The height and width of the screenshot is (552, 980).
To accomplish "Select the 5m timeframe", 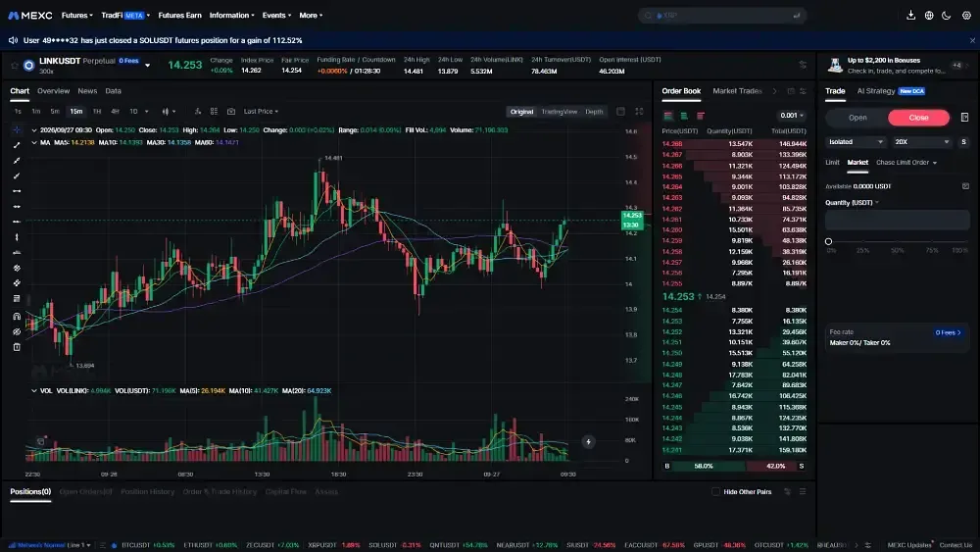I will 55,111.
